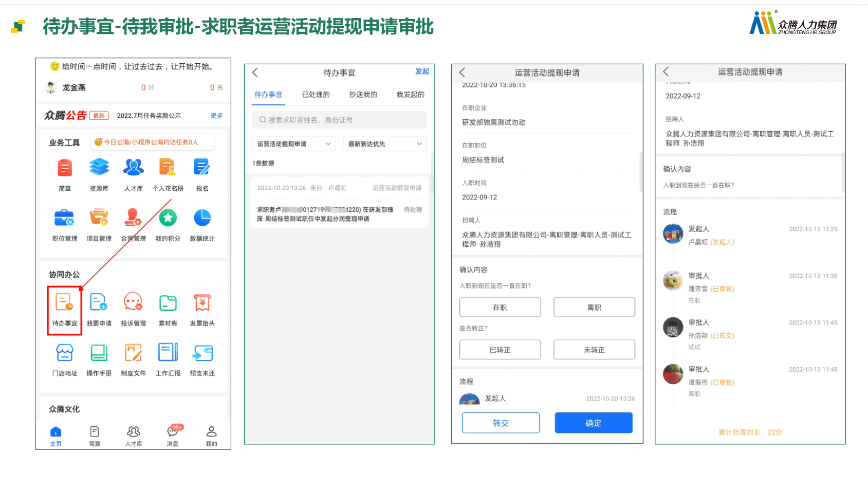The height and width of the screenshot is (486, 868).
Task: Select 未转正 option
Action: pyautogui.click(x=594, y=350)
